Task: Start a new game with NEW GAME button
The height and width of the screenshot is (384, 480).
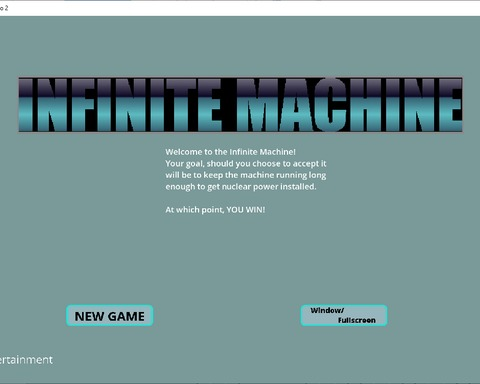Action: pyautogui.click(x=110, y=315)
